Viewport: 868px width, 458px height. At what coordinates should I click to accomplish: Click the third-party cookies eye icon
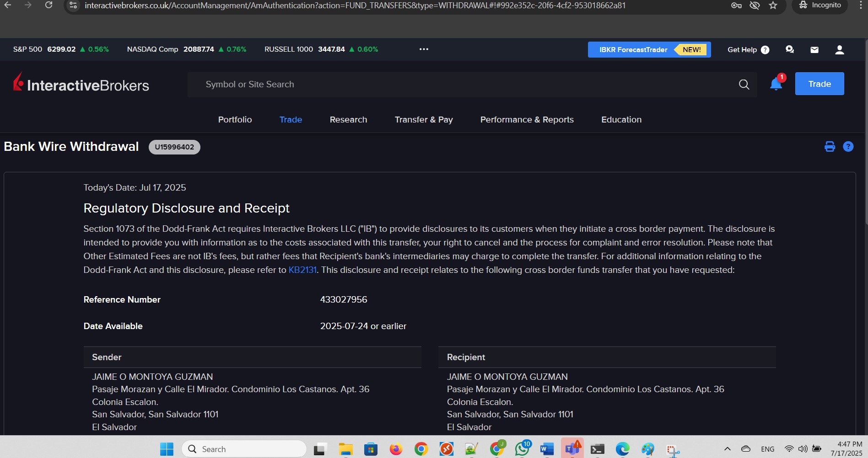click(x=755, y=5)
